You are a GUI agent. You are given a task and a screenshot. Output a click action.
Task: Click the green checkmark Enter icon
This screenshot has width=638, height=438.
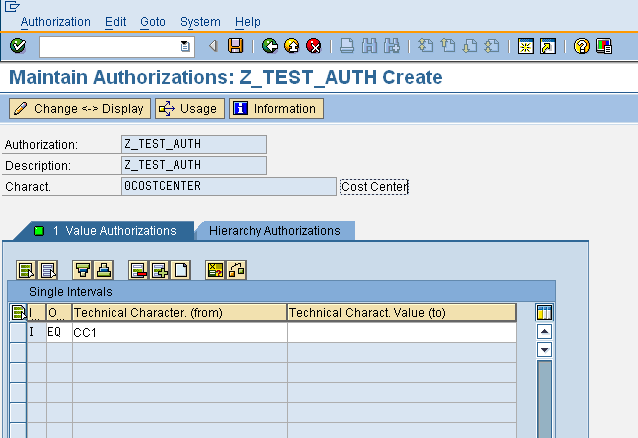18,46
